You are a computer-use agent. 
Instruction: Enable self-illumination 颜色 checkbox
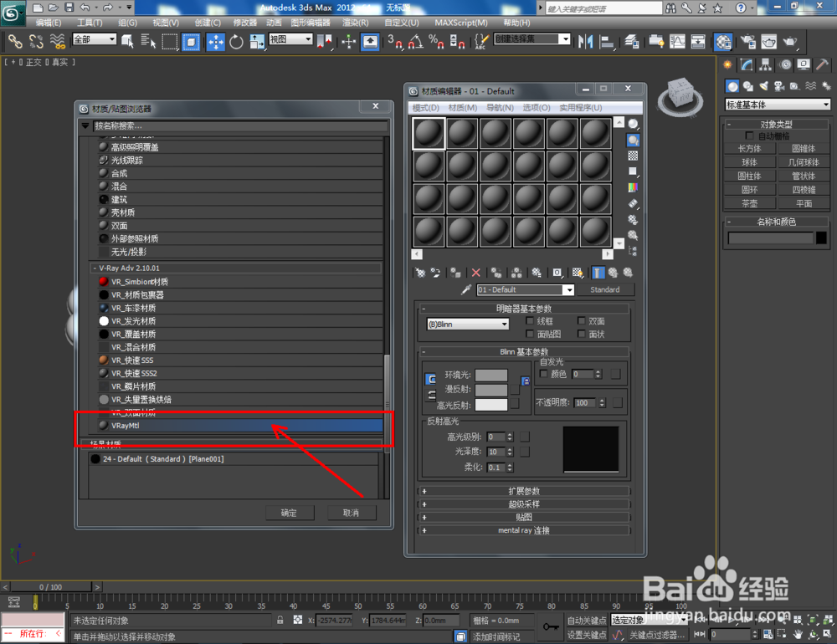(x=543, y=374)
